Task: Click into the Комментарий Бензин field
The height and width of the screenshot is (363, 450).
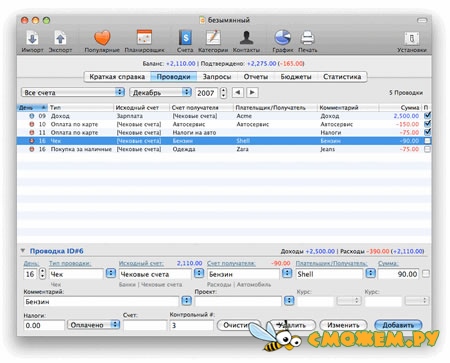Action: (x=101, y=301)
